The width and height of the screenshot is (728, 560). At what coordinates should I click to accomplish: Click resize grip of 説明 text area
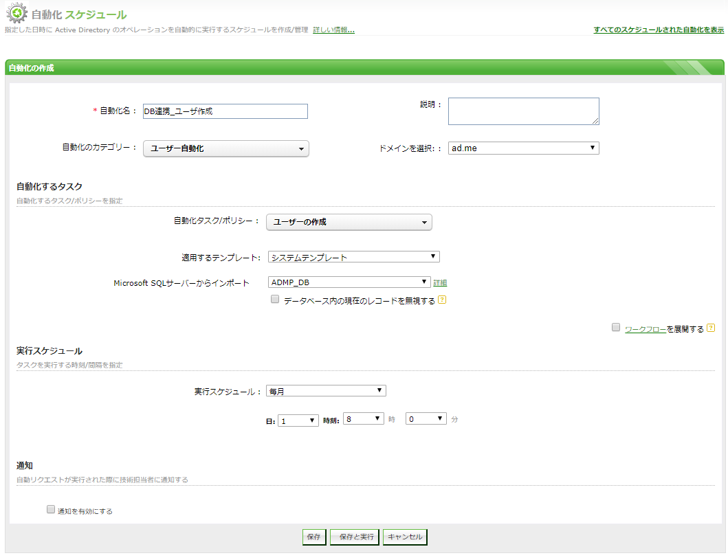(x=595, y=121)
